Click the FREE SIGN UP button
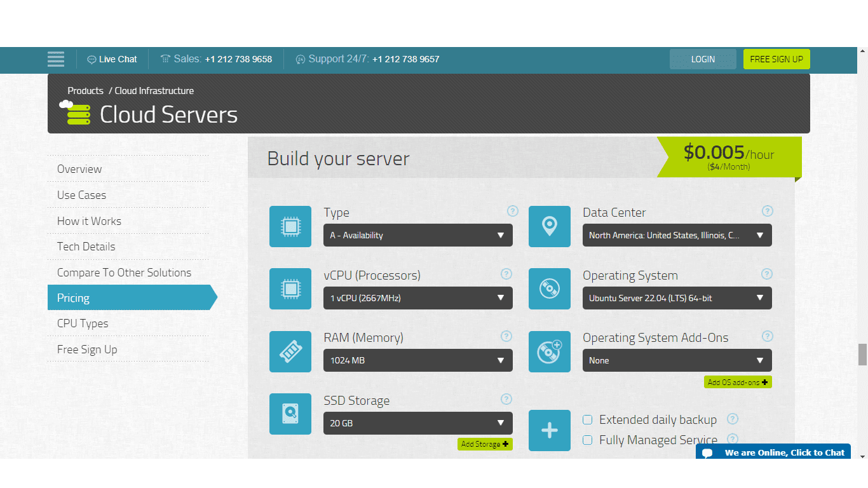The width and height of the screenshot is (868, 488). (776, 59)
